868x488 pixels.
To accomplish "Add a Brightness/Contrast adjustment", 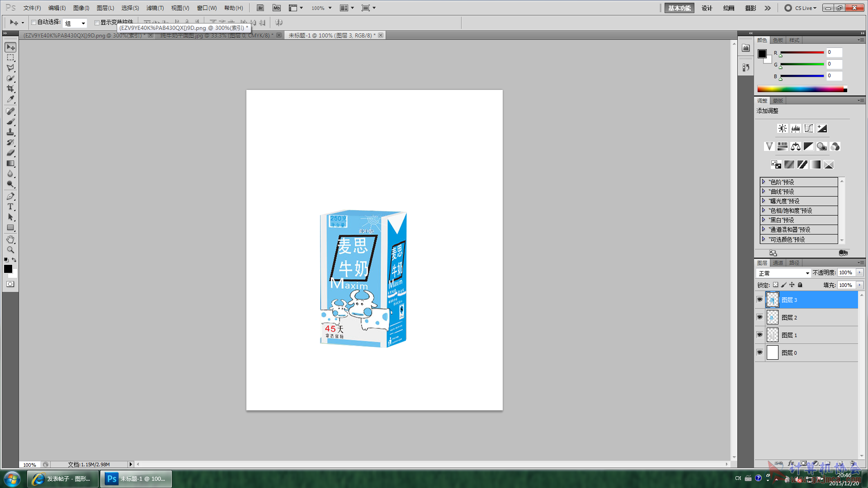I will [782, 129].
